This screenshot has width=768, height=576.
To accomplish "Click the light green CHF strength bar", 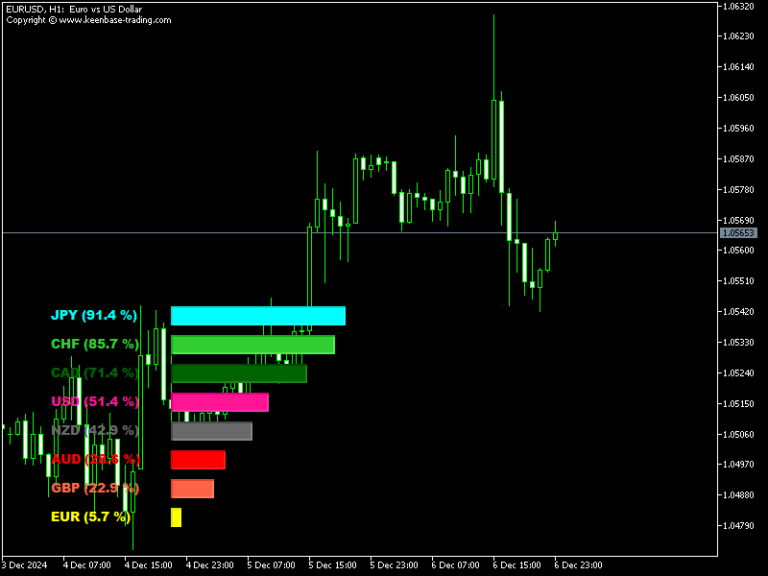I will [253, 344].
